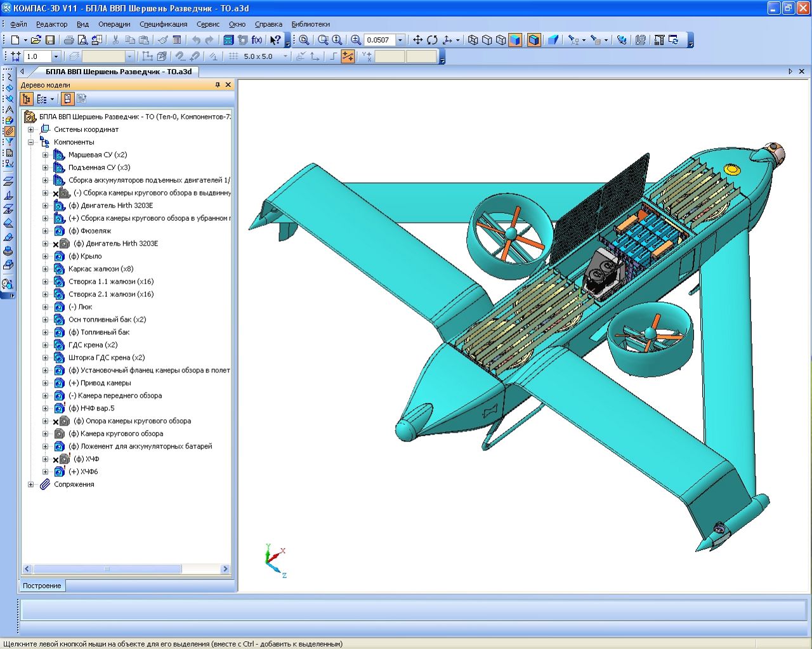Screen dimensions: 812x649
Task: Expand the Системы координат tree node
Action: pos(30,129)
